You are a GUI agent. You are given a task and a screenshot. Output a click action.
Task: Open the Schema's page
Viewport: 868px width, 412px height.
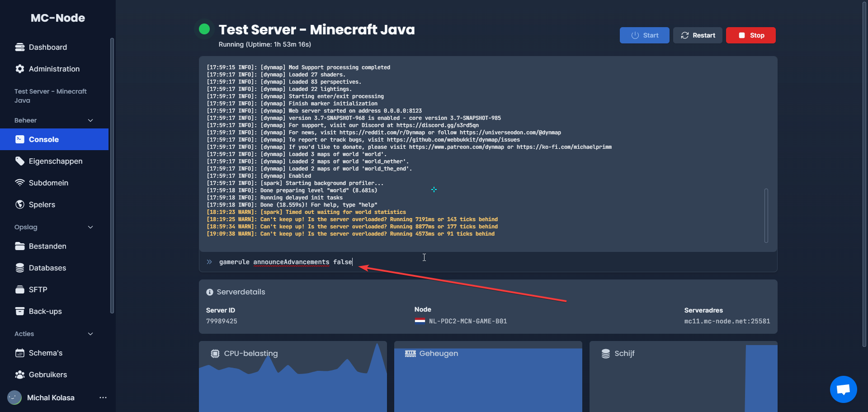coord(54,353)
